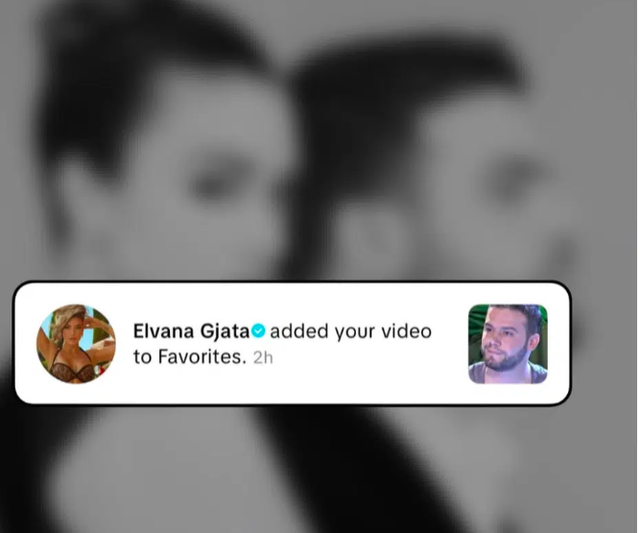This screenshot has height=533, width=640.
Task: Tap the added your video text
Action: click(351, 331)
